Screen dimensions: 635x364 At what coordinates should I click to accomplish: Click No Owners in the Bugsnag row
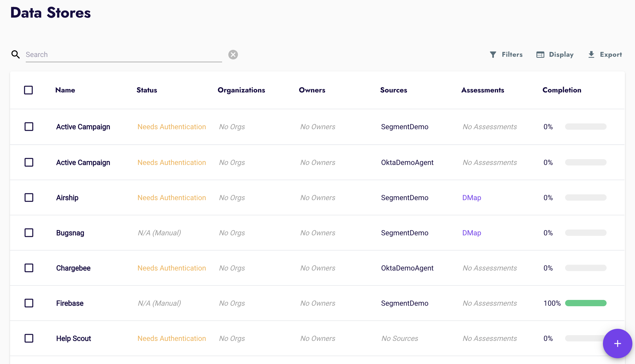click(318, 233)
